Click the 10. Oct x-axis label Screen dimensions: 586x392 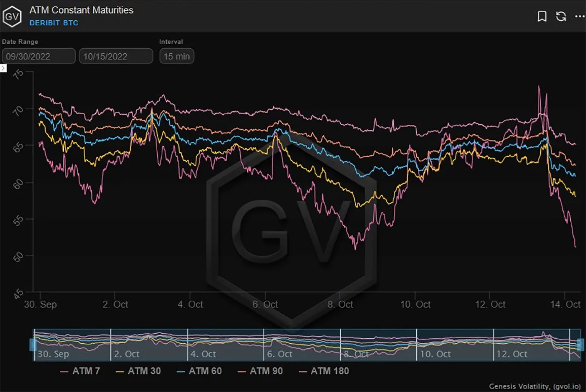pyautogui.click(x=415, y=304)
